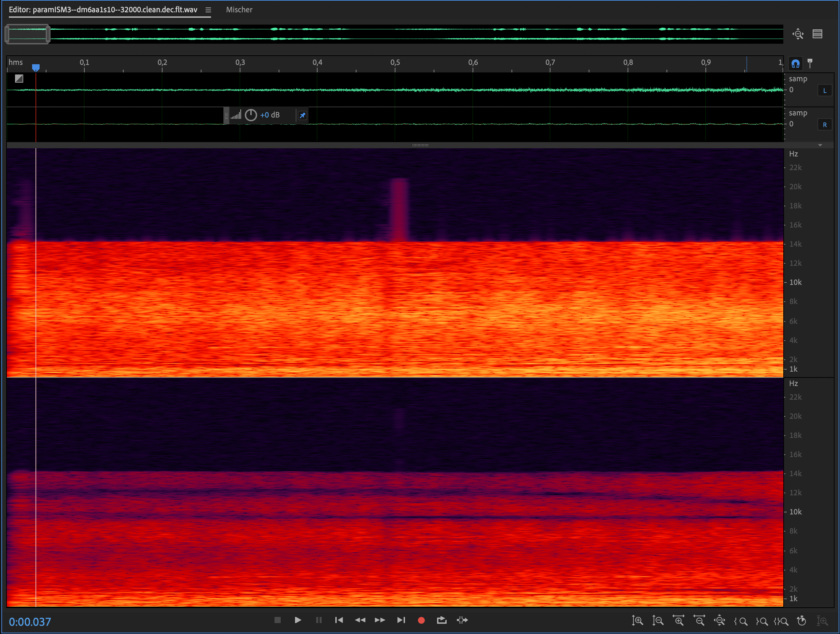This screenshot has height=634, width=840.
Task: Toggle the loop playback button
Action: [x=441, y=620]
